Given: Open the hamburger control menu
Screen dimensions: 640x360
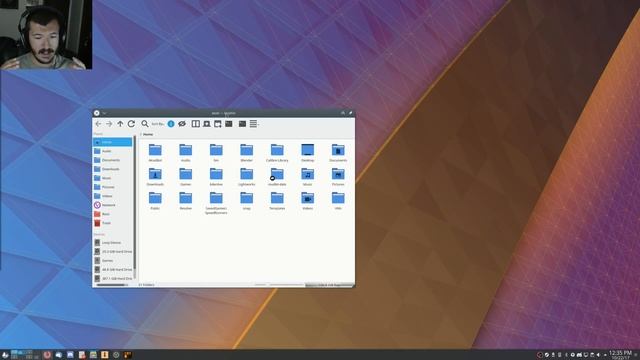Looking at the screenshot, I should 253,124.
